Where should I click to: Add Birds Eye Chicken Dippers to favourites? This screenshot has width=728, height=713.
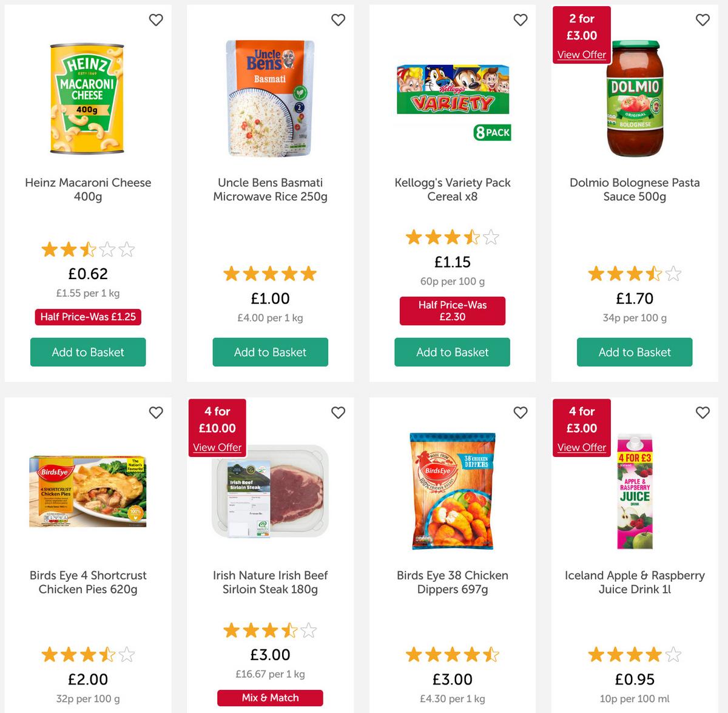(x=521, y=413)
